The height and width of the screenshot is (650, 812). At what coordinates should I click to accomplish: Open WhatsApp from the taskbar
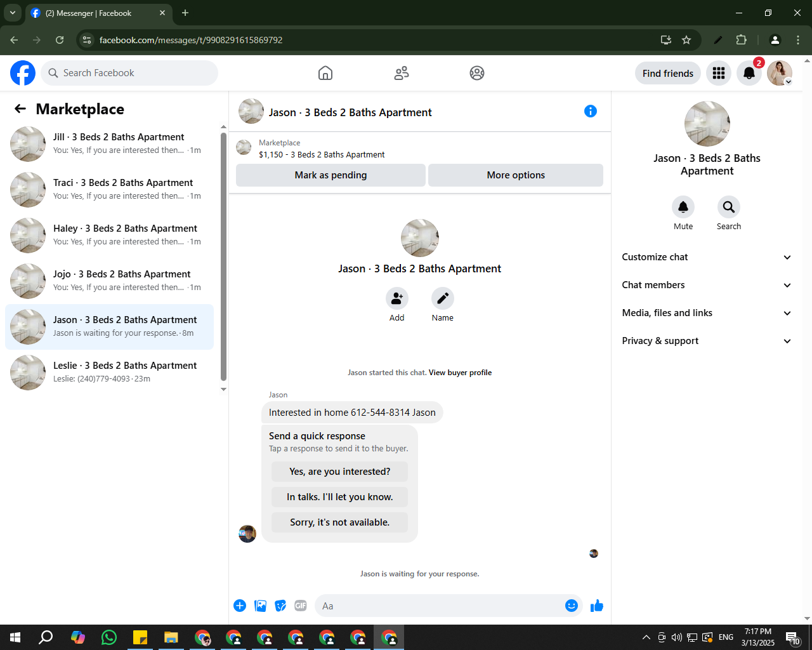[x=109, y=637]
